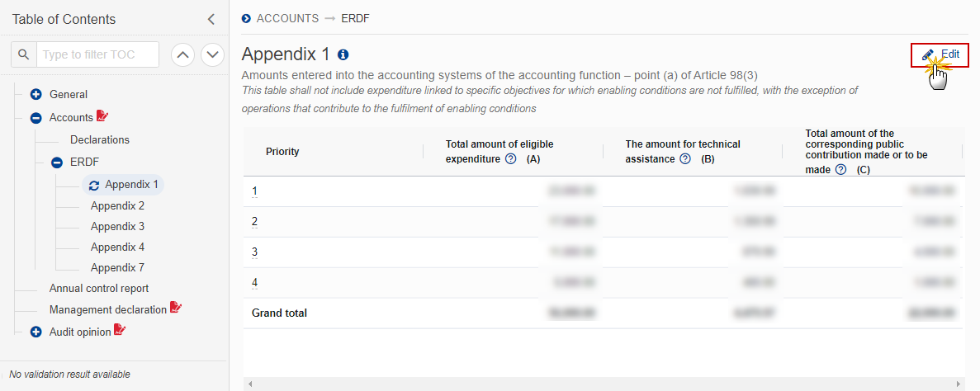This screenshot has height=391, width=980.
Task: Go to next TOC match arrow
Action: click(x=212, y=55)
